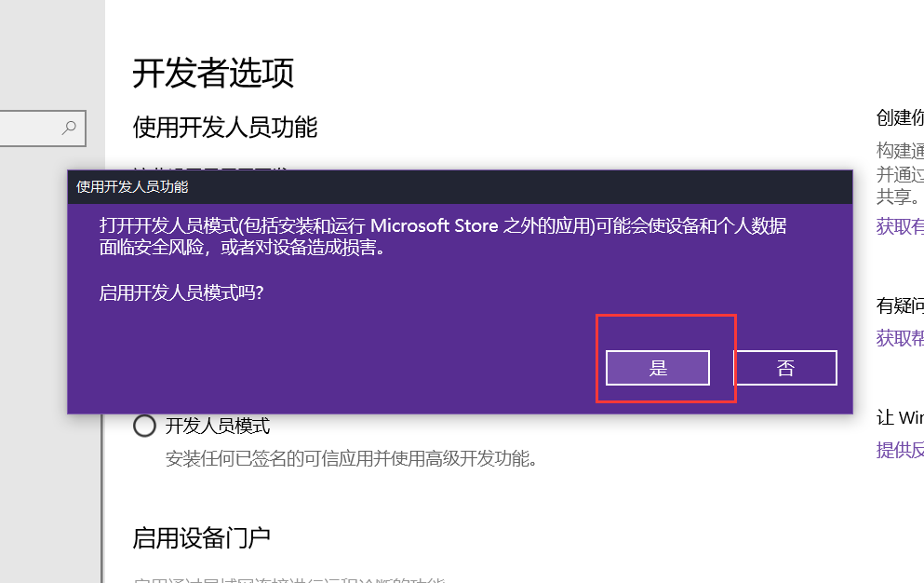This screenshot has width=924, height=583.
Task: Click the 创建你 heading on right
Action: (900, 117)
